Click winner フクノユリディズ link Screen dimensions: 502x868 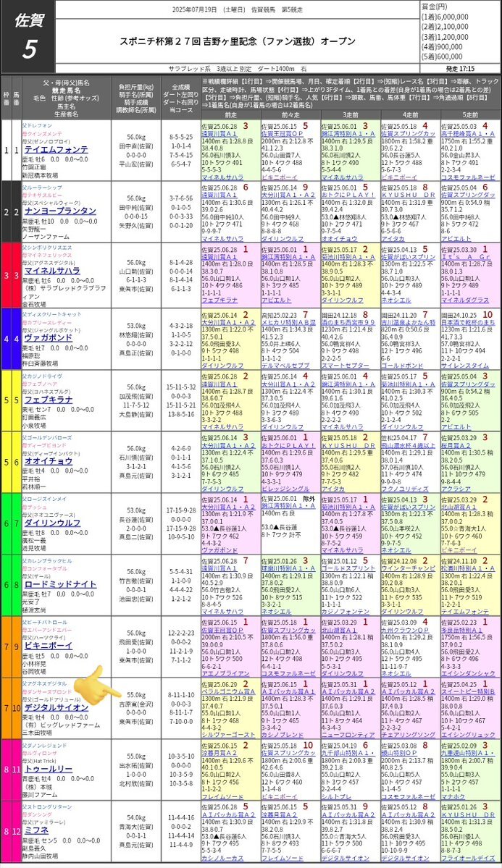coord(405,488)
